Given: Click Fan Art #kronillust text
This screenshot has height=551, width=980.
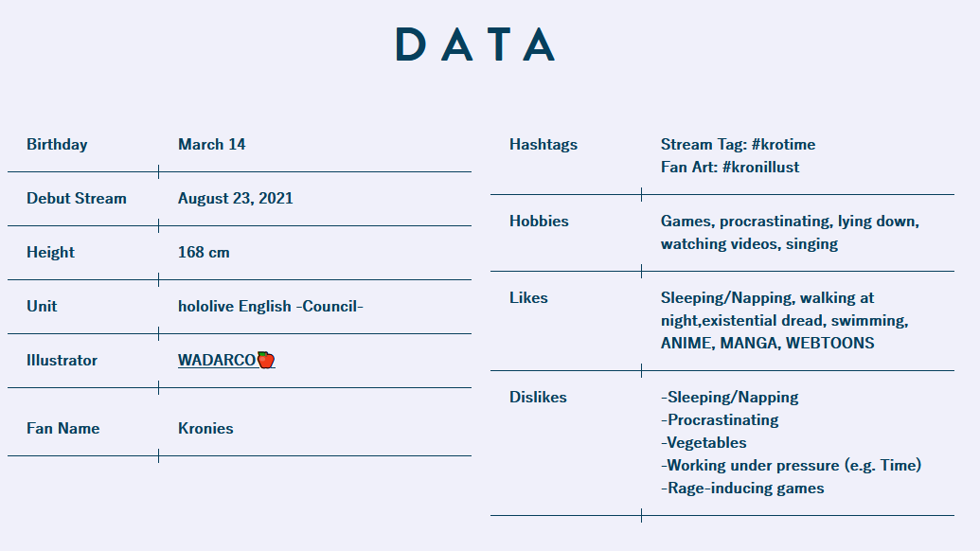Looking at the screenshot, I should 730,167.
